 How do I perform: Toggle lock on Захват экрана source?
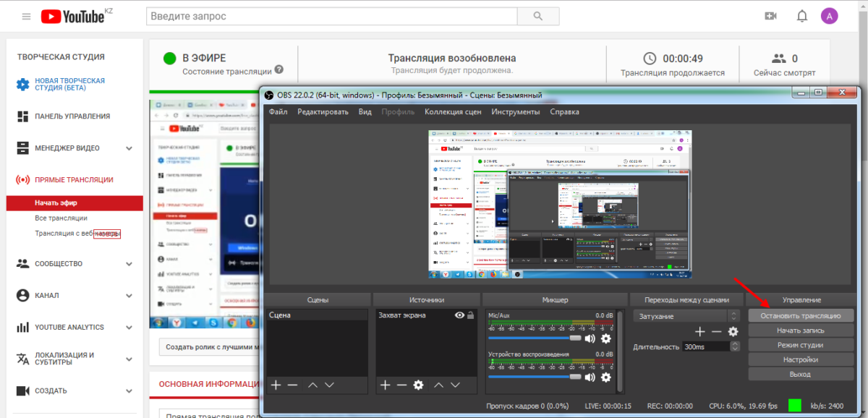471,315
